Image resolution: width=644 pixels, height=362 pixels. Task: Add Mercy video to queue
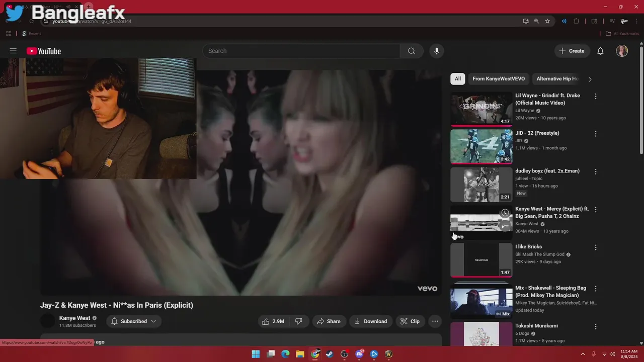(505, 226)
